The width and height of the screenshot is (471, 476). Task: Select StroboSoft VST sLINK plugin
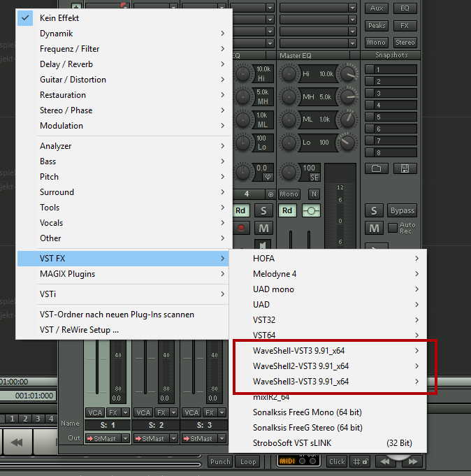click(328, 443)
